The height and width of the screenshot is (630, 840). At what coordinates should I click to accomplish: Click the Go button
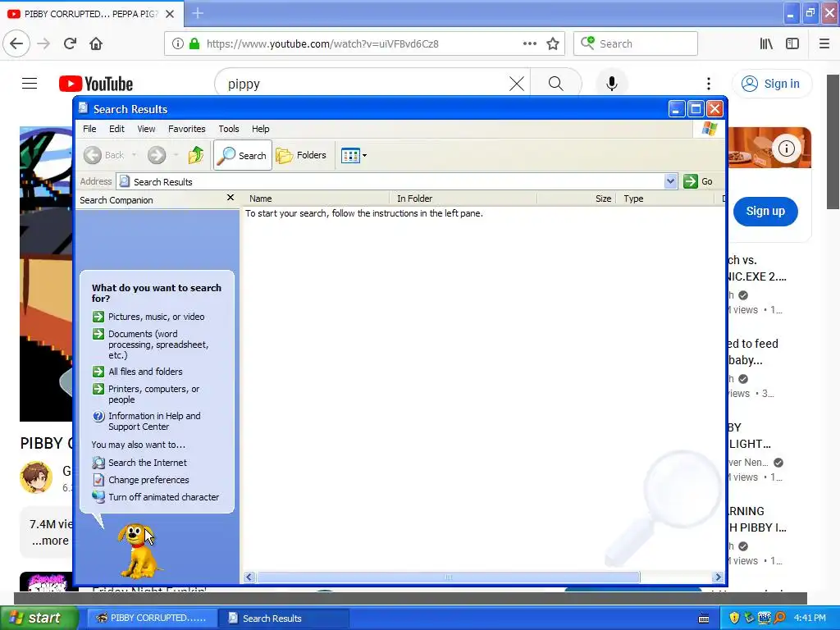[x=698, y=181]
